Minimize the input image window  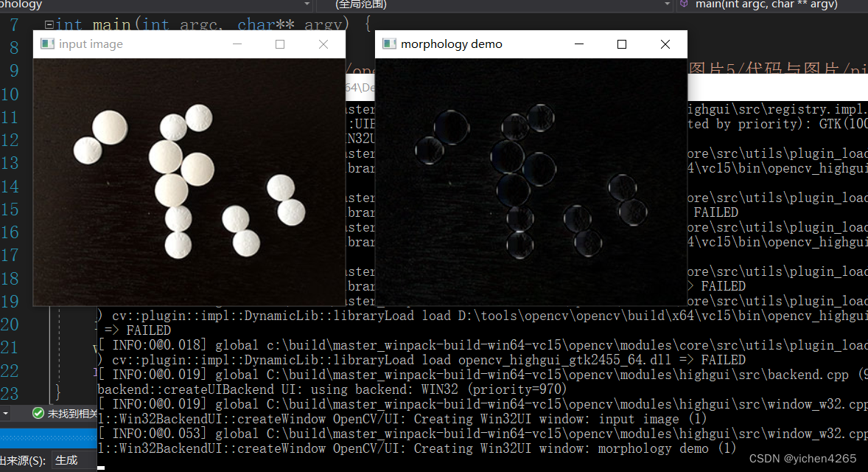237,44
